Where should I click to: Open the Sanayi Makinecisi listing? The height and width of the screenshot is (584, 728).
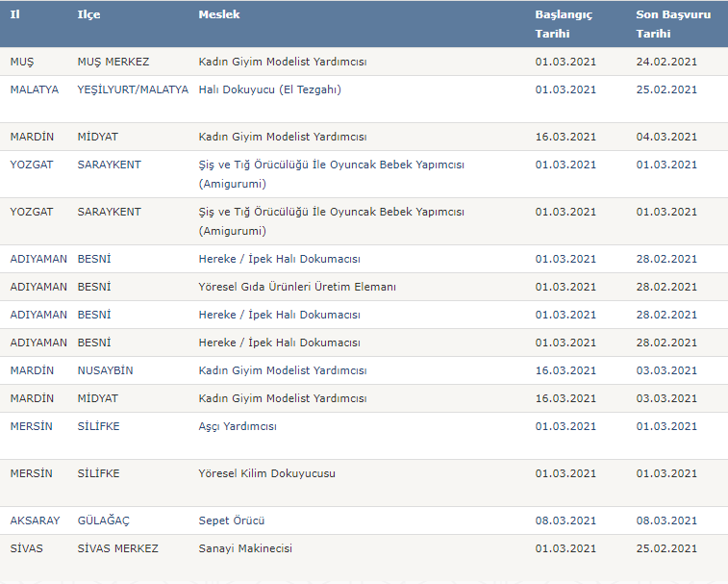(x=245, y=548)
